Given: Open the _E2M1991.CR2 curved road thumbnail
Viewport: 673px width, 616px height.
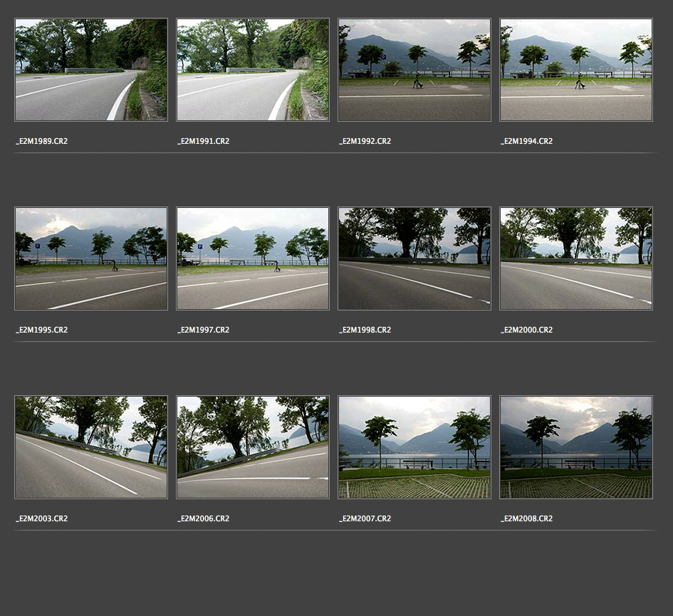Looking at the screenshot, I should (253, 70).
